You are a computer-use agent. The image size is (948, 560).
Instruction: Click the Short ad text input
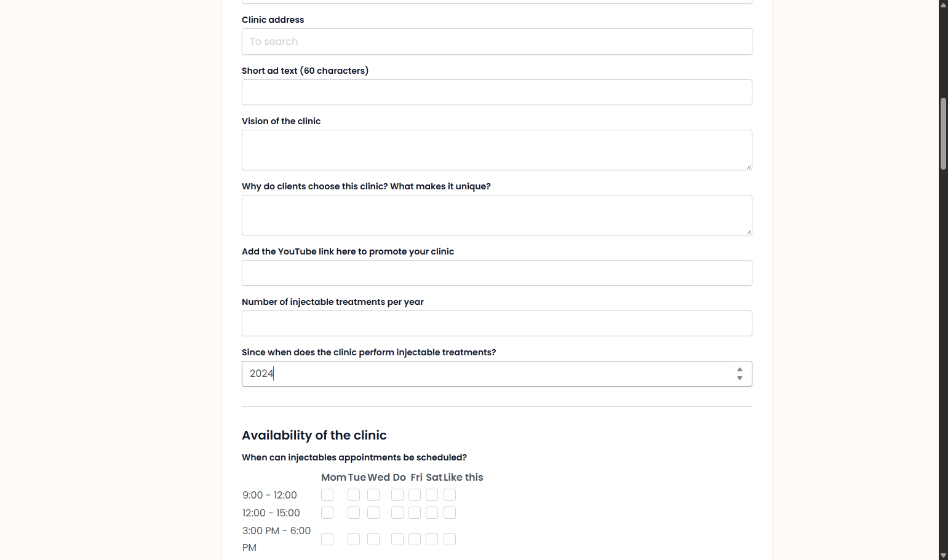point(497,92)
